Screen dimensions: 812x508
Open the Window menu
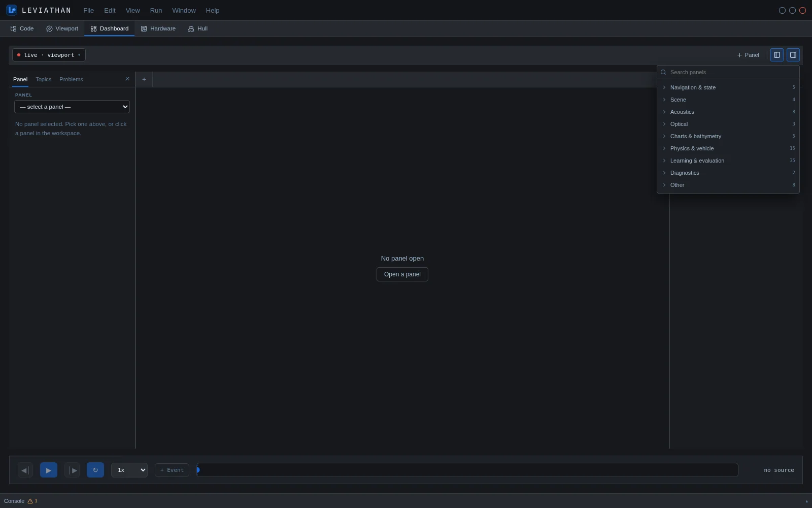point(184,10)
